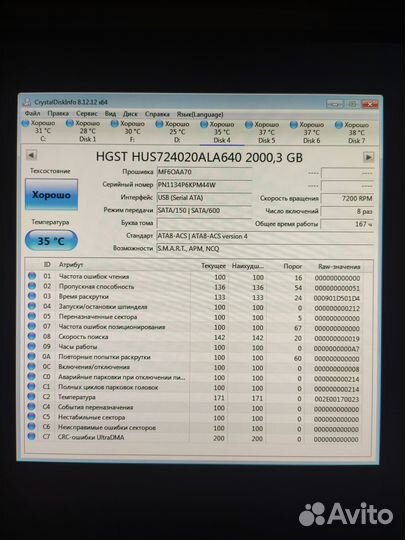Click status orb of attribute 01
The height and width of the screenshot is (540, 405).
click(32, 276)
